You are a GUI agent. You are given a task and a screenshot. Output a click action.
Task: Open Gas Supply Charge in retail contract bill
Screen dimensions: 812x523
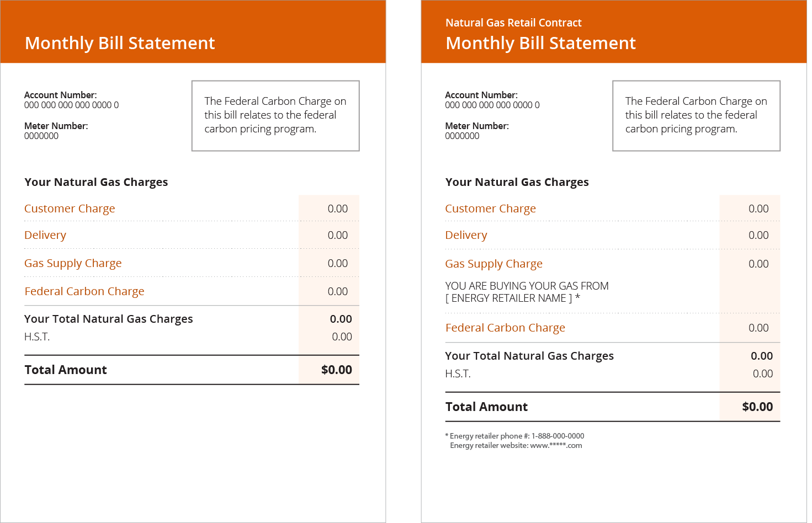click(493, 264)
